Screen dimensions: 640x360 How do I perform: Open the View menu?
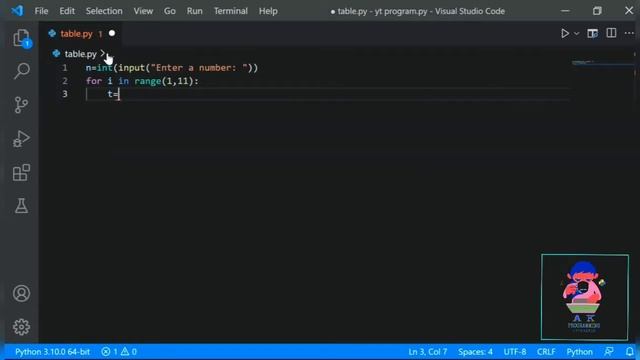click(x=143, y=11)
